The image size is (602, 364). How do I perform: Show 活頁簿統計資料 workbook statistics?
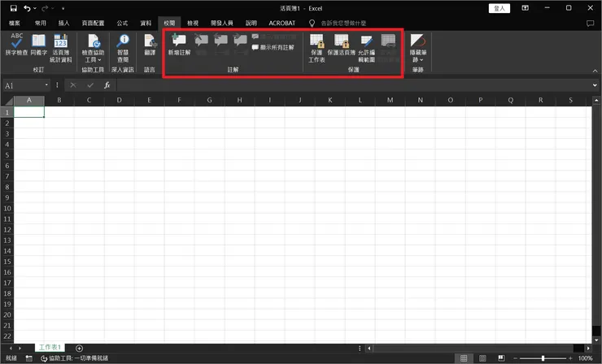[61, 48]
